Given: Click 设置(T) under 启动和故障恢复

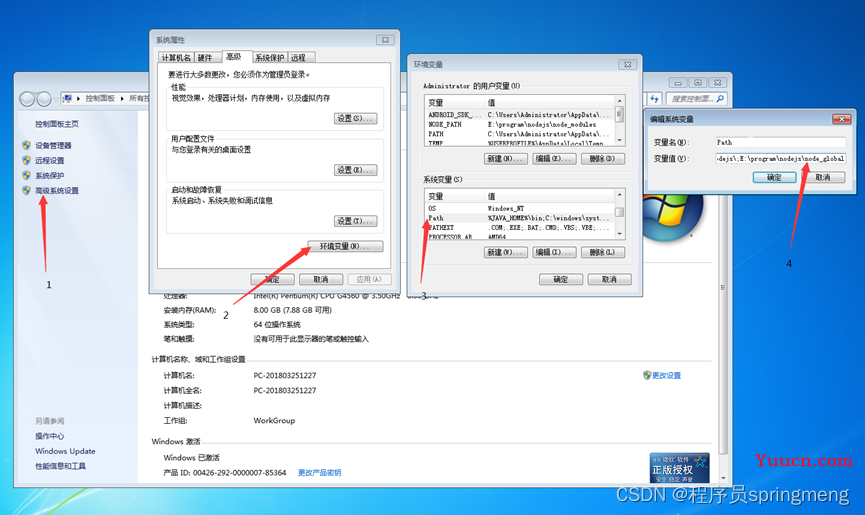Looking at the screenshot, I should (x=355, y=221).
